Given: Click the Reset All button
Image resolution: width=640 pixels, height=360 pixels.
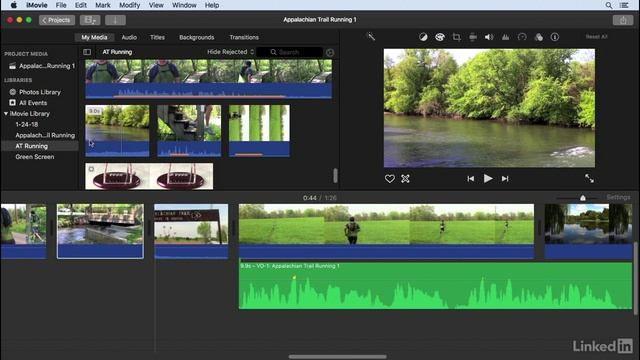Looking at the screenshot, I should (x=596, y=37).
